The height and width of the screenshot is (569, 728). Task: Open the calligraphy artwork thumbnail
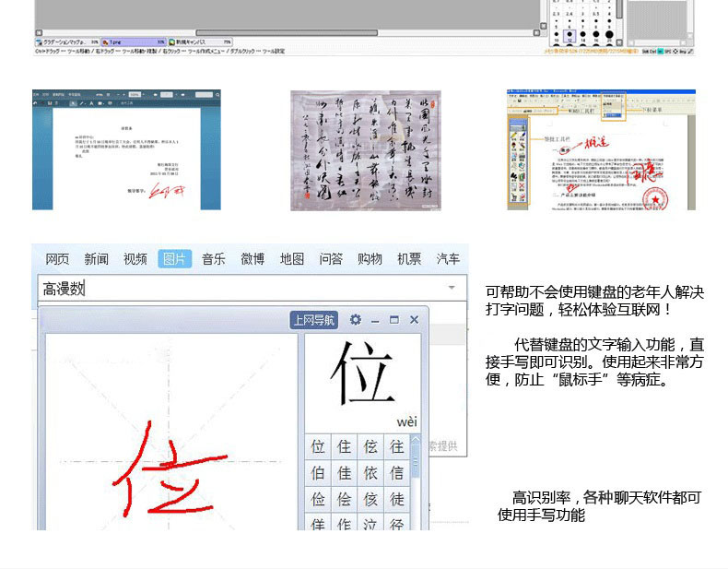coord(366,150)
